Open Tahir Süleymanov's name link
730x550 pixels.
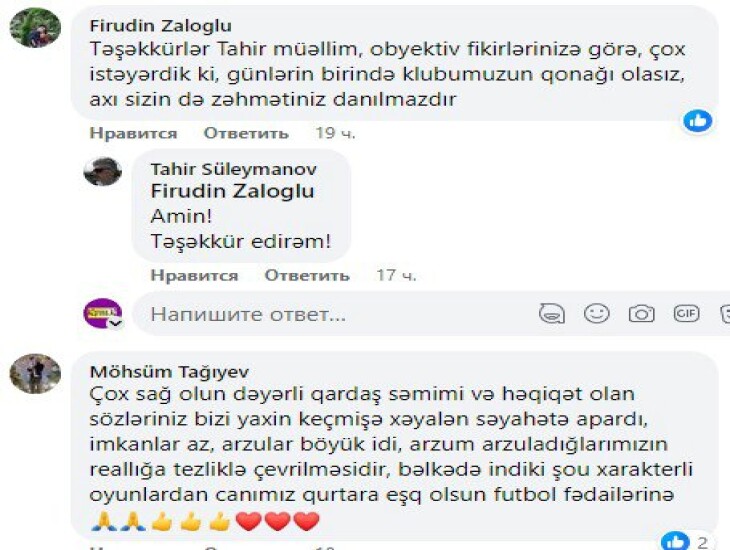[x=234, y=169]
